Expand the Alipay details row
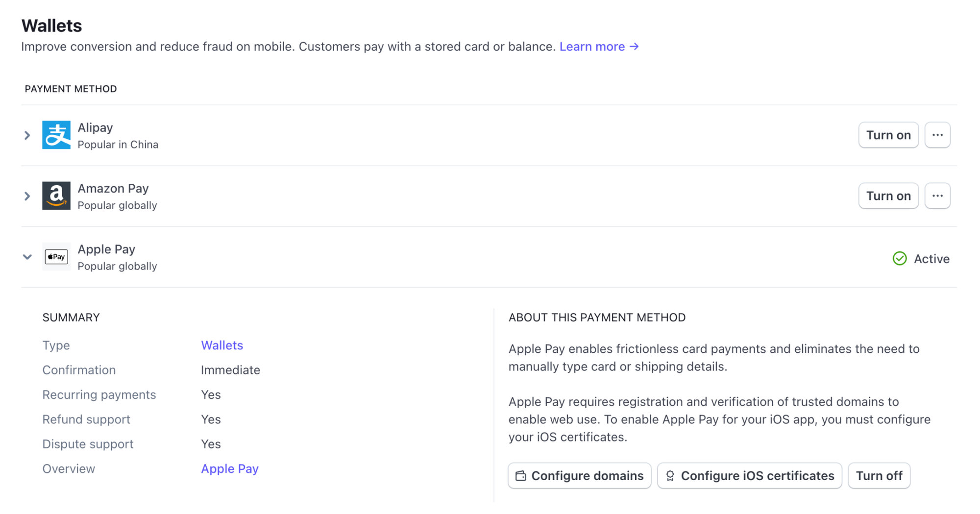The width and height of the screenshot is (980, 514). click(27, 135)
